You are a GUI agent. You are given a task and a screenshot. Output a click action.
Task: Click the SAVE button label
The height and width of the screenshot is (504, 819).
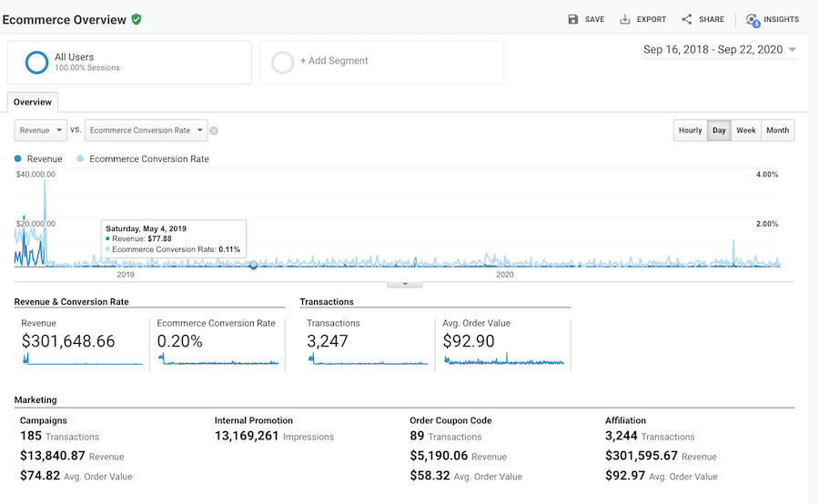[x=594, y=19]
